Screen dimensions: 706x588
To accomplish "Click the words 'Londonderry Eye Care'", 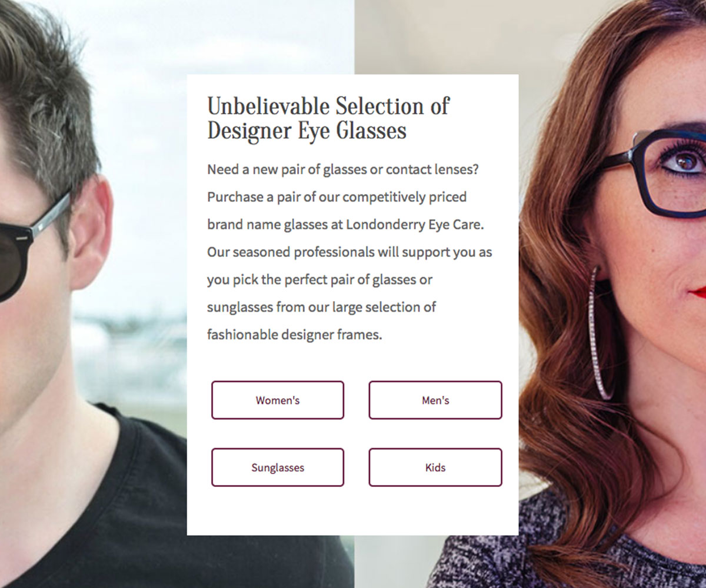I will (415, 225).
